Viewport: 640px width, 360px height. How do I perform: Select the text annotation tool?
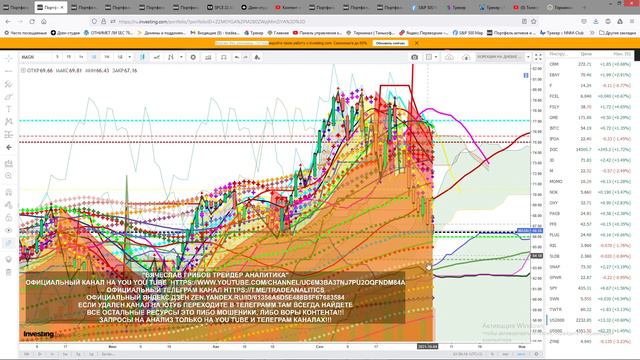point(9,109)
